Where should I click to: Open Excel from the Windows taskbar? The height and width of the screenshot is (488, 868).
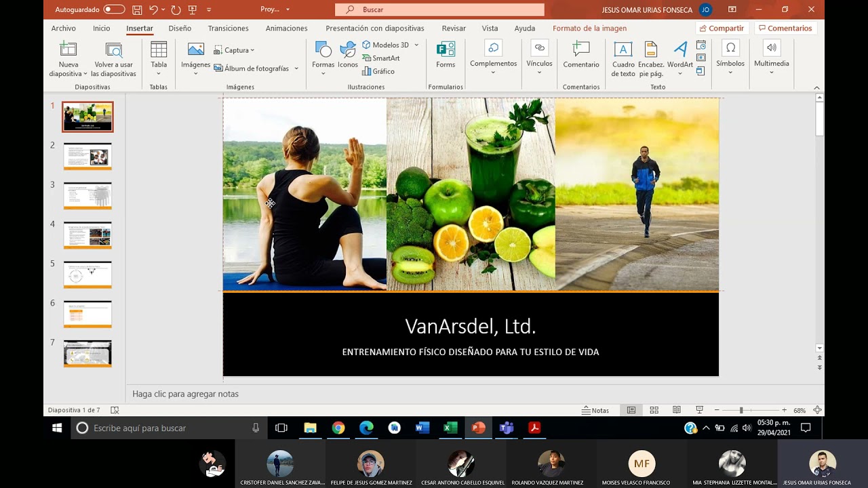[450, 428]
